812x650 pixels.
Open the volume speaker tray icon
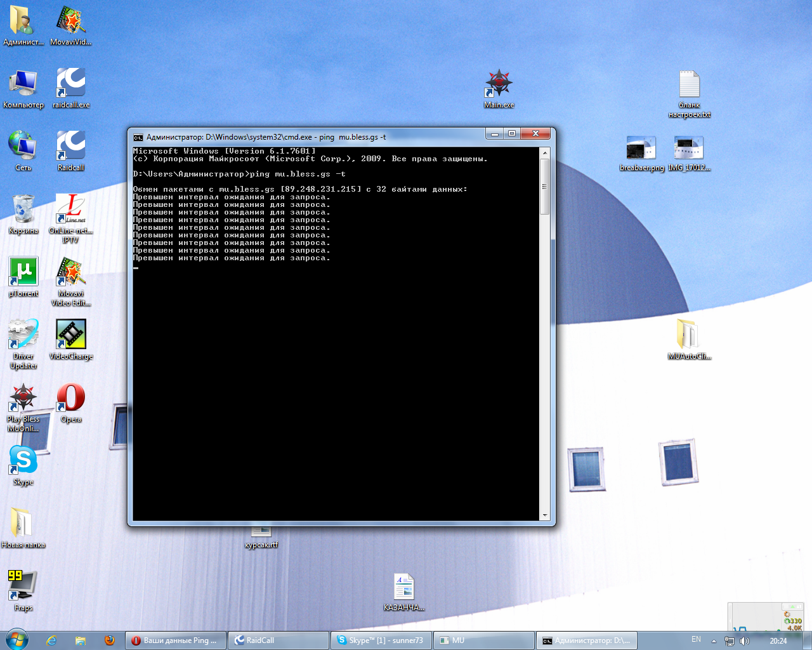click(x=745, y=641)
